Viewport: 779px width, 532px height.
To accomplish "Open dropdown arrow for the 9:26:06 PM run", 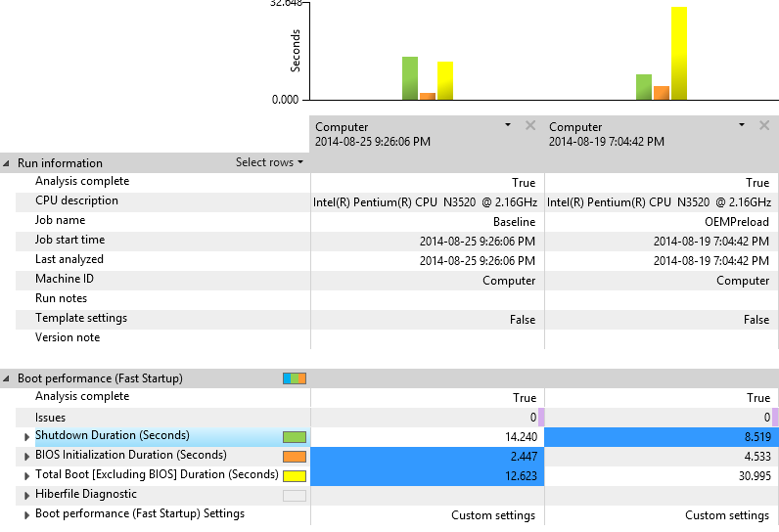I will tap(508, 125).
